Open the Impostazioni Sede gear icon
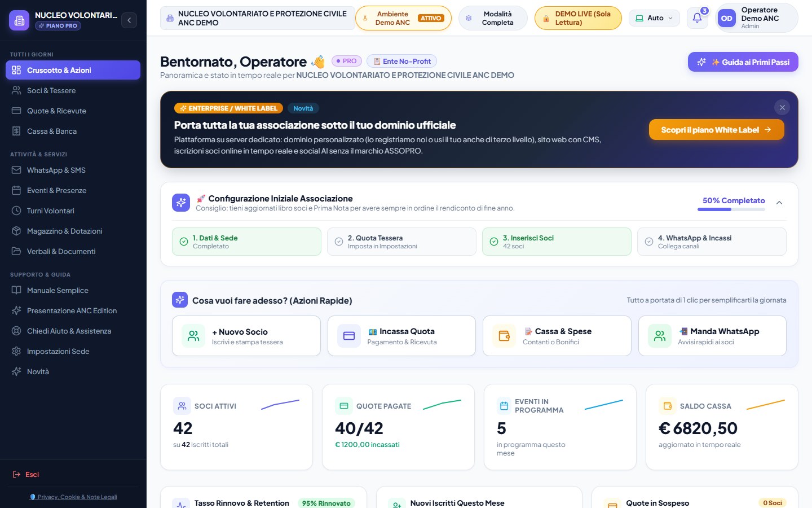The image size is (812, 508). (16, 351)
